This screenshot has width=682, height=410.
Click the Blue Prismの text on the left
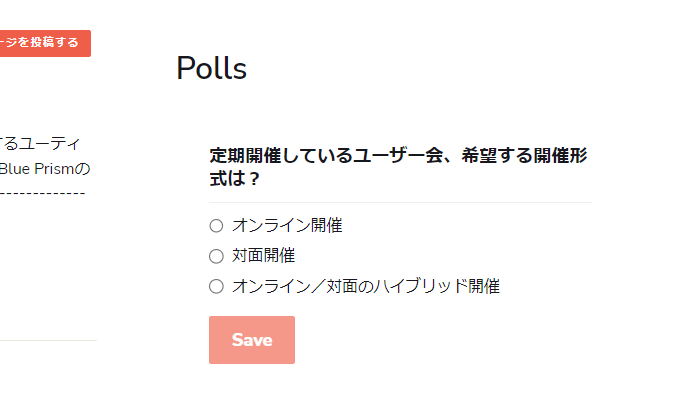coord(45,168)
